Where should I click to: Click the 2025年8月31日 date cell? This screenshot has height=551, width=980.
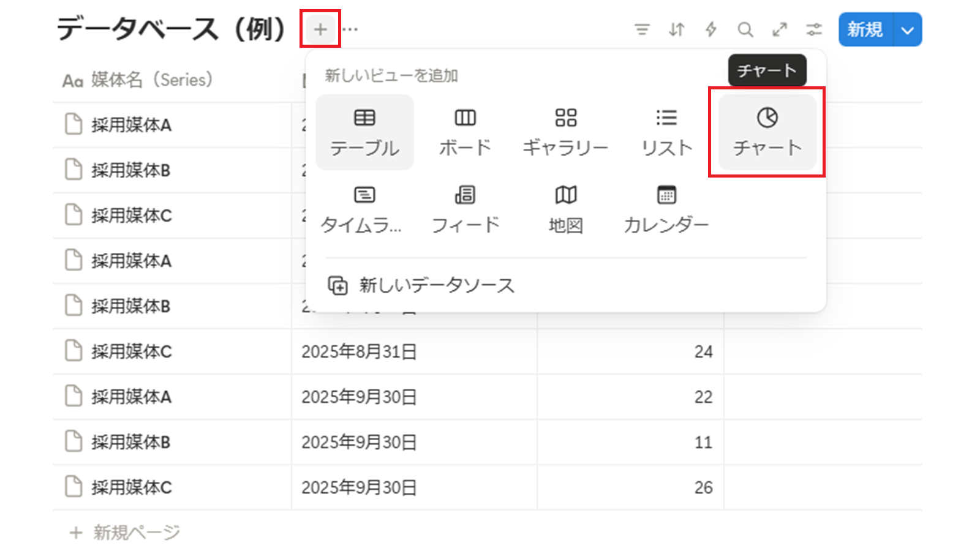click(x=415, y=351)
